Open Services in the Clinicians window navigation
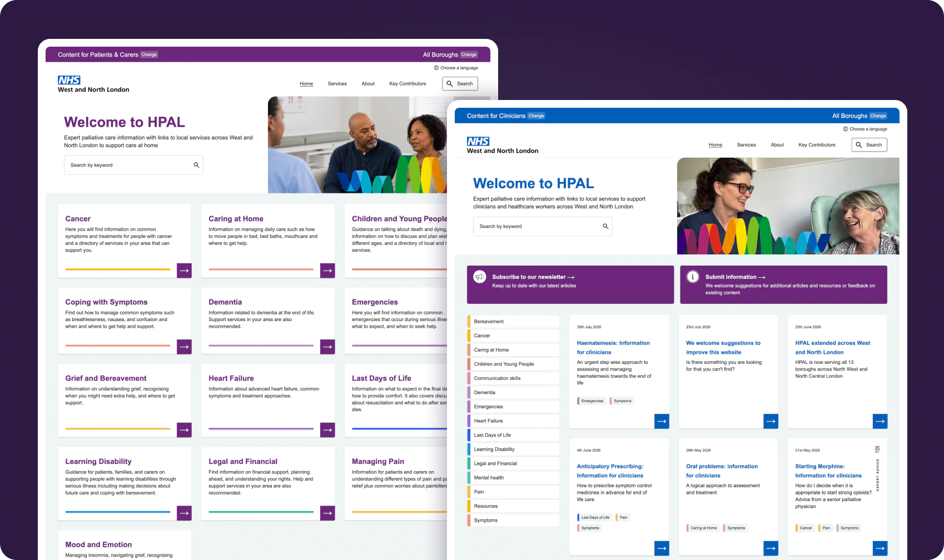This screenshot has height=560, width=944. click(747, 145)
